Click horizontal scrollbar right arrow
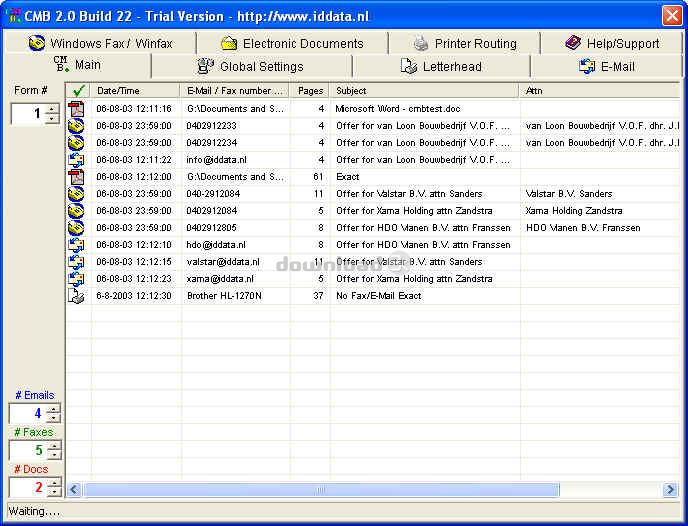 [x=670, y=489]
